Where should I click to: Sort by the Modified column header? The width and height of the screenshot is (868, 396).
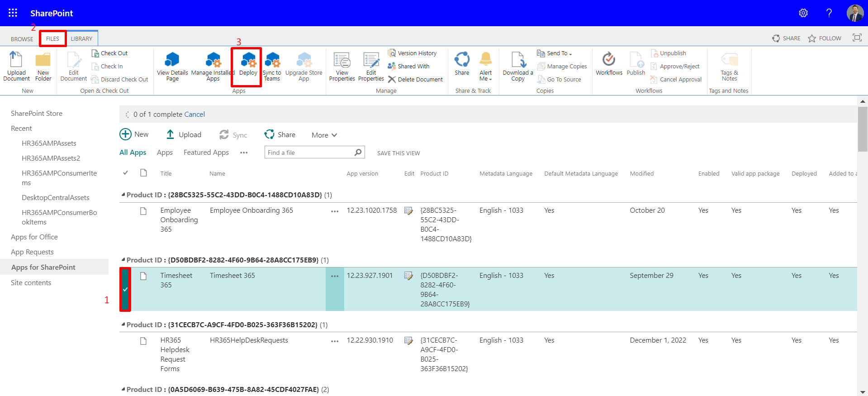tap(641, 173)
